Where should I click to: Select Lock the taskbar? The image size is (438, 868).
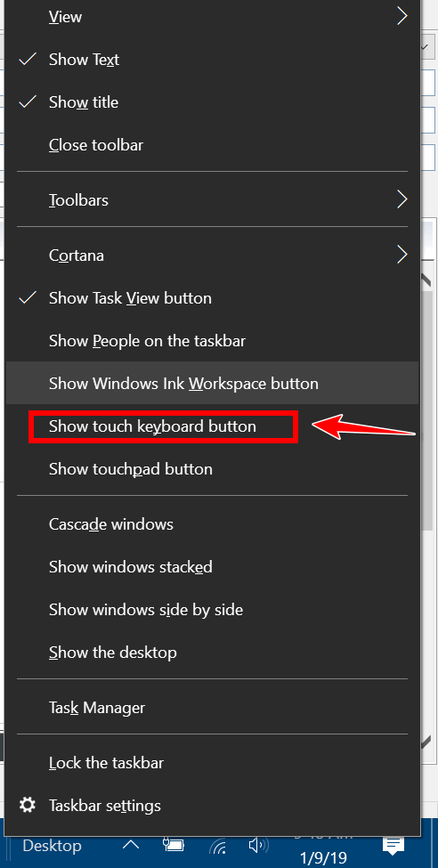212,763
